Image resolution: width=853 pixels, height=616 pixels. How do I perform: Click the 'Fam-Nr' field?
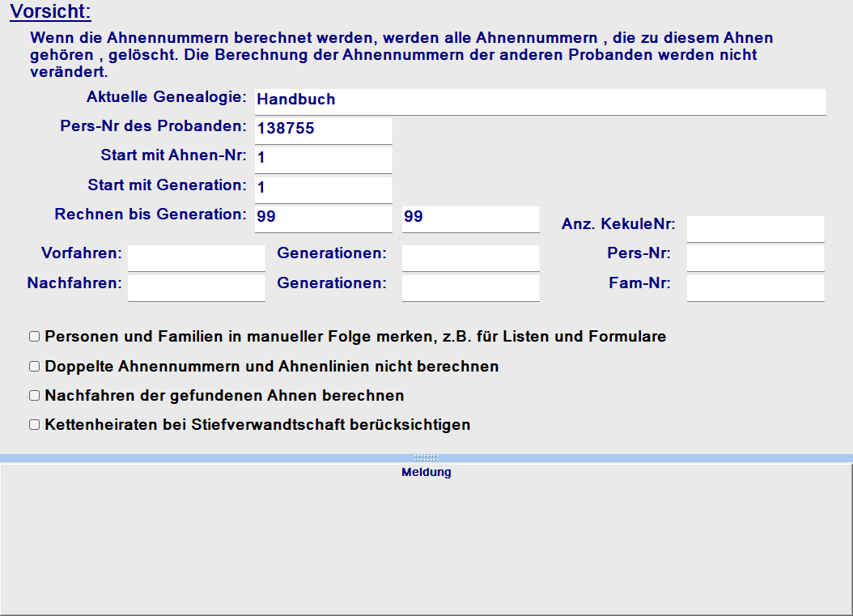(x=755, y=287)
